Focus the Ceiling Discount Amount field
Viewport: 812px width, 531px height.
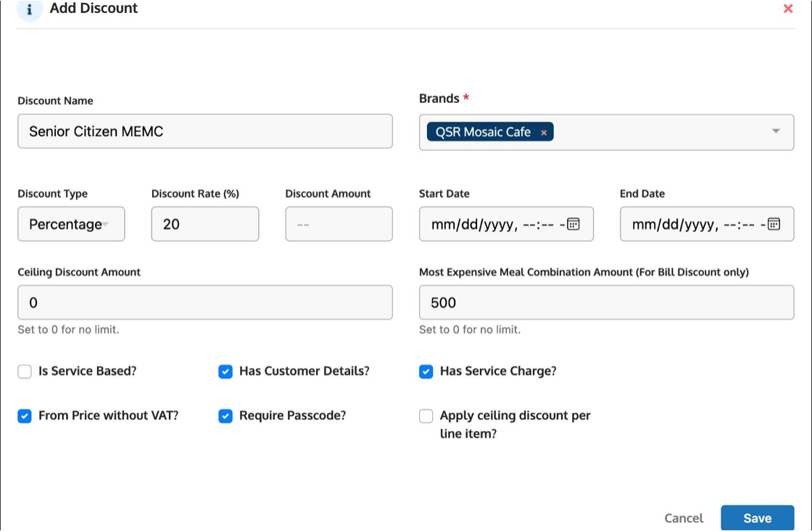[x=205, y=302]
